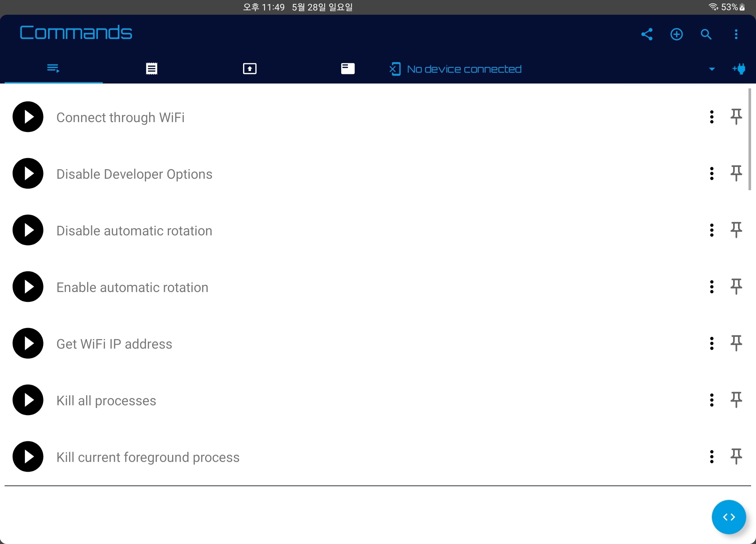Open search with the magnifier icon
This screenshot has width=756, height=544.
[x=706, y=34]
